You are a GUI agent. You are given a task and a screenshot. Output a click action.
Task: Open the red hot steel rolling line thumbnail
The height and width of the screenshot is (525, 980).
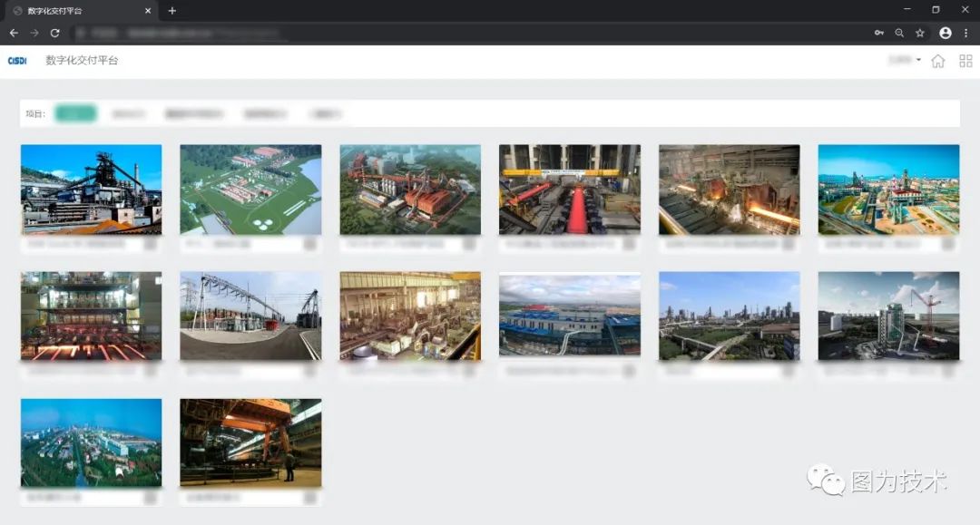point(569,190)
